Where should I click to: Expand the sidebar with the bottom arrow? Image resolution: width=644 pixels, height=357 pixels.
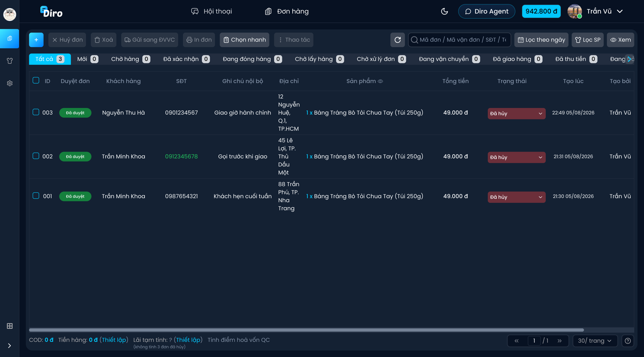pyautogui.click(x=10, y=346)
